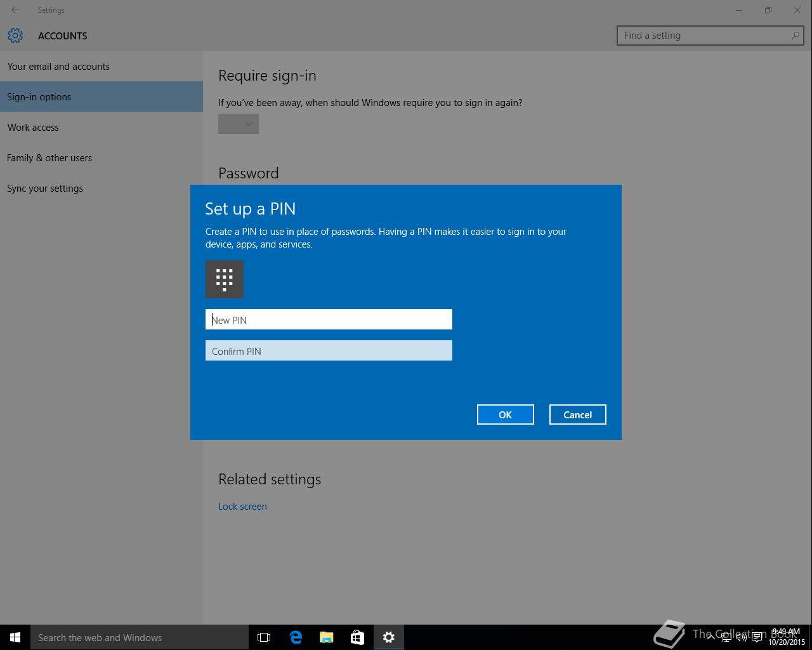Show hidden system tray icons chevron
This screenshot has height=650, width=812.
click(x=710, y=637)
